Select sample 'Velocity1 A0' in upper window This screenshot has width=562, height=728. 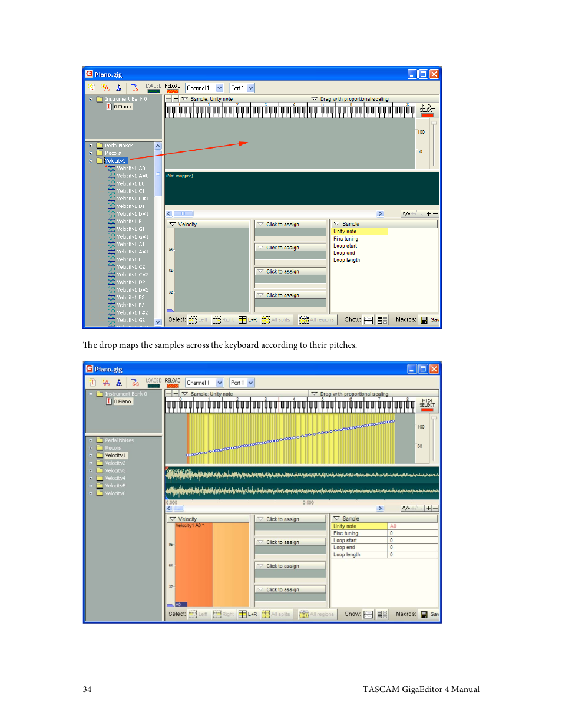[x=131, y=169]
